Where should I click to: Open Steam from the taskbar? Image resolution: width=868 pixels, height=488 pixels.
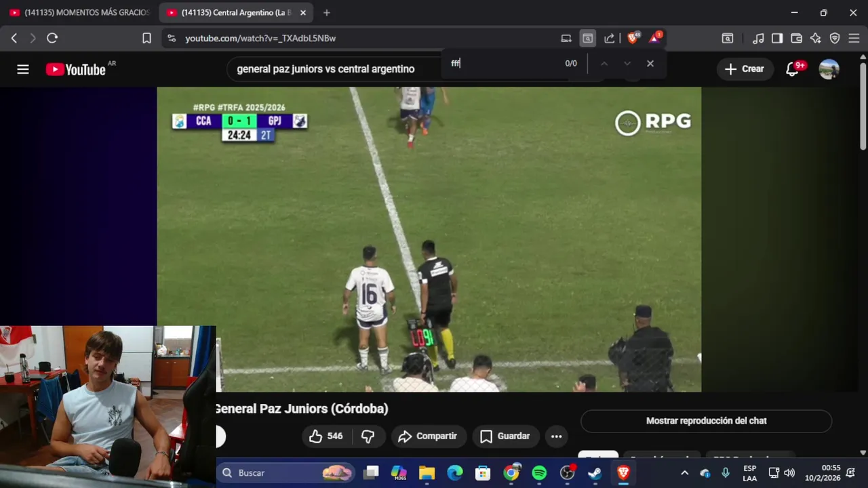tap(595, 473)
